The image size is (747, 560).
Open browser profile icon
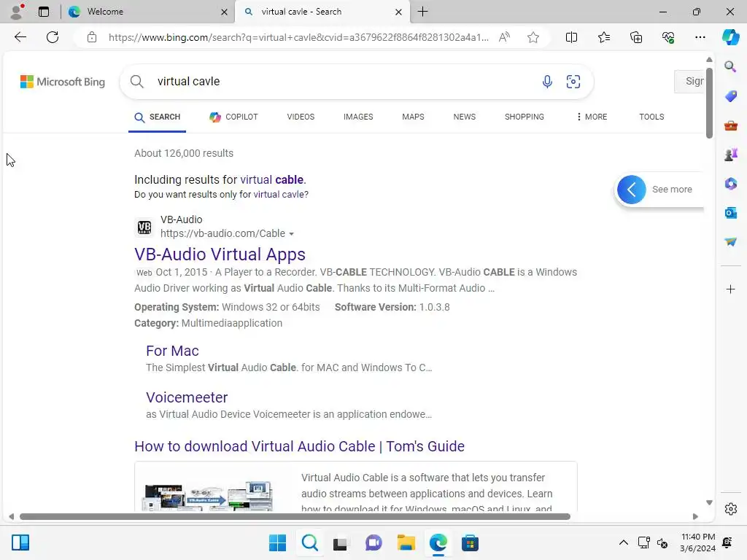click(17, 12)
